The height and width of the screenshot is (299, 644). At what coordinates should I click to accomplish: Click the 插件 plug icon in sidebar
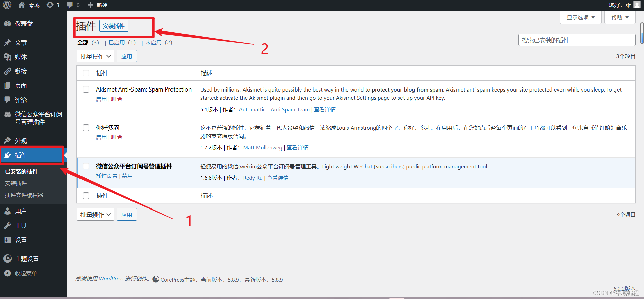coord(7,155)
